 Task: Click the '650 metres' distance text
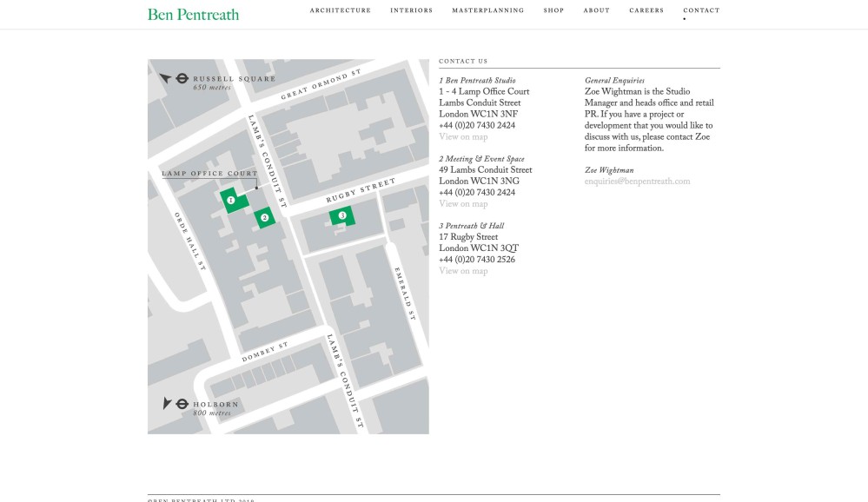point(212,88)
